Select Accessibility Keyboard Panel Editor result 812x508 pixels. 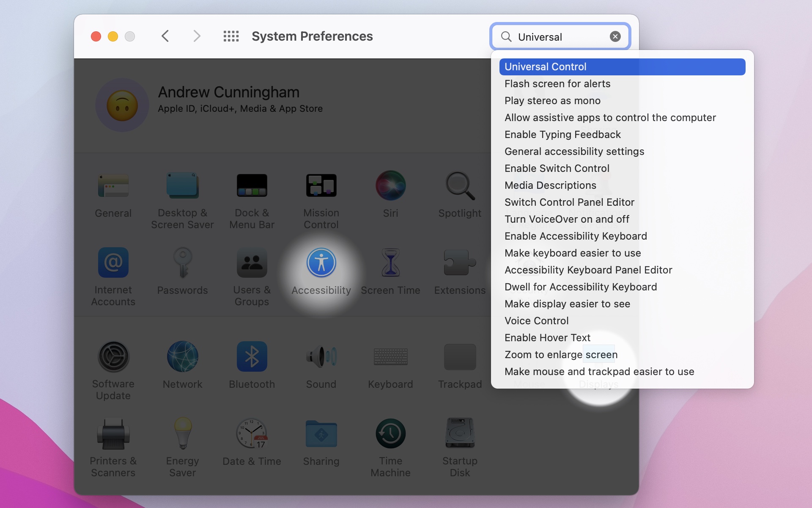(x=622, y=270)
